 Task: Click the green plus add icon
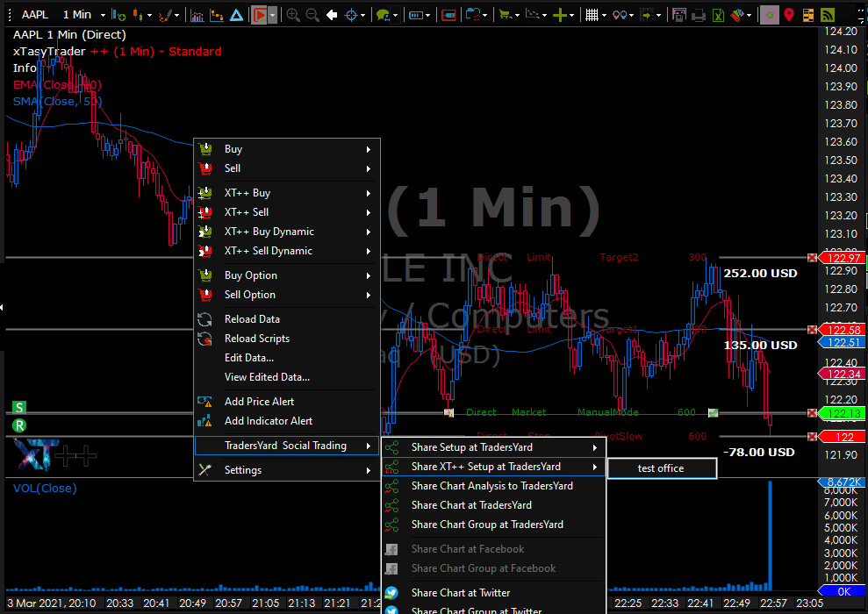pyautogui.click(x=560, y=15)
